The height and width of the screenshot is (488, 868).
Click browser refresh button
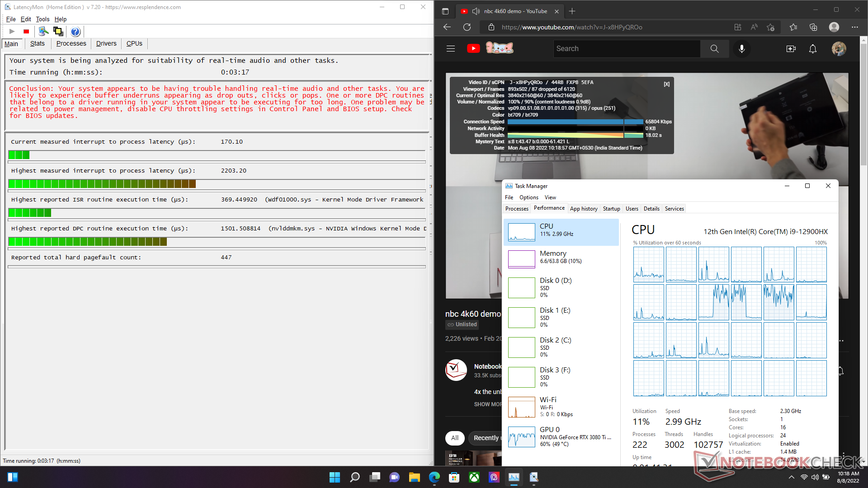[x=467, y=27]
